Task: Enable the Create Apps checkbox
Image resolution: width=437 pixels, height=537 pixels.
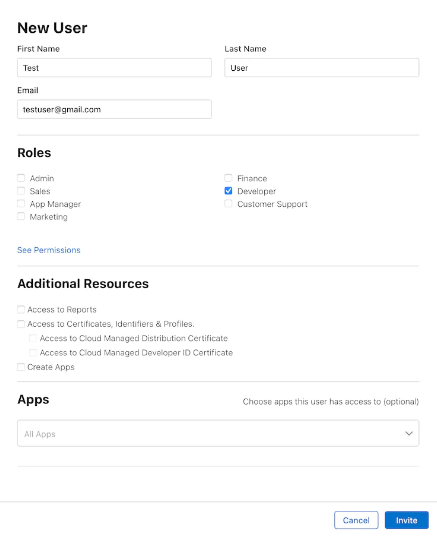Action: (21, 367)
